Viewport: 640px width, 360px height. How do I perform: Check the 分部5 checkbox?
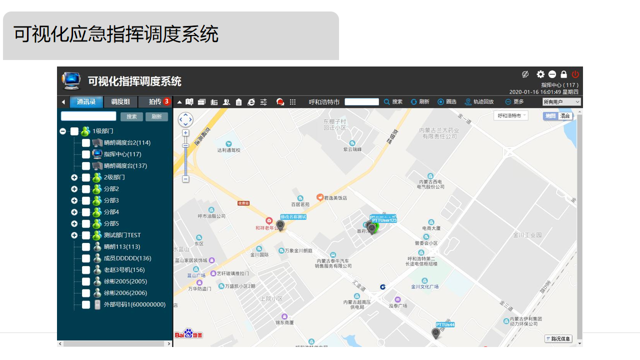click(x=86, y=224)
